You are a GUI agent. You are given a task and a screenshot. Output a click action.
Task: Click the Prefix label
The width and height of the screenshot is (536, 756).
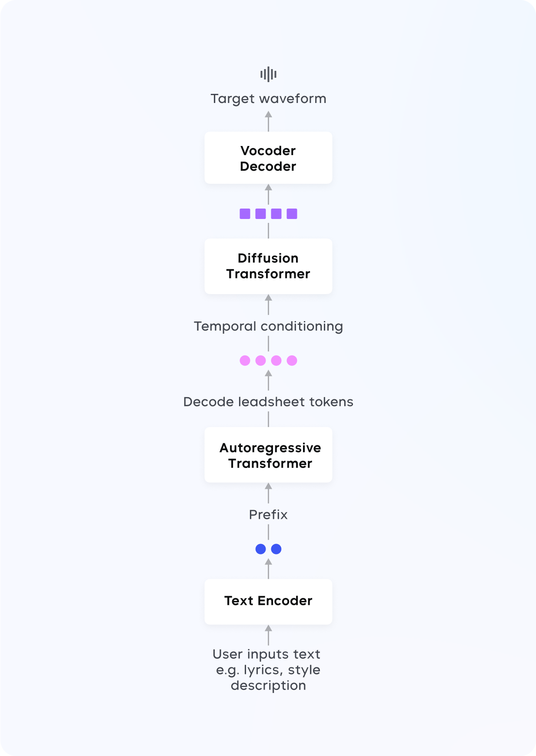(268, 515)
